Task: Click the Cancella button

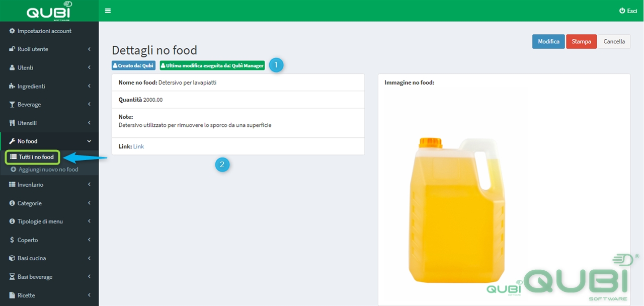Action: pyautogui.click(x=614, y=41)
